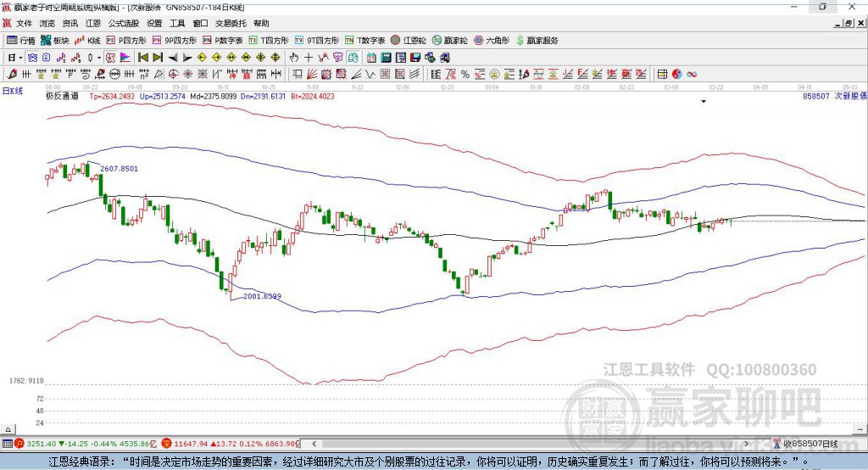Step chart right with black right arrow
This screenshot has width=868, height=470.
(x=187, y=58)
